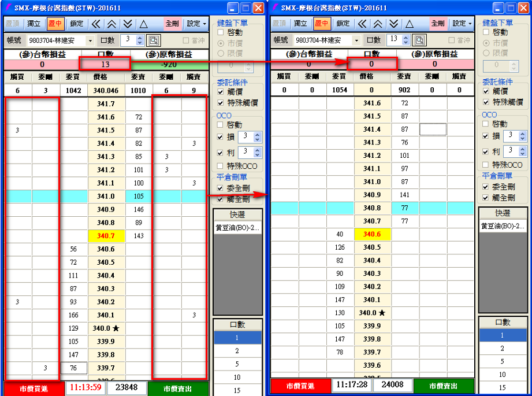The image size is (532, 396).
Task: Open 設定 dropdown in left window toolbar
Action: (196, 24)
